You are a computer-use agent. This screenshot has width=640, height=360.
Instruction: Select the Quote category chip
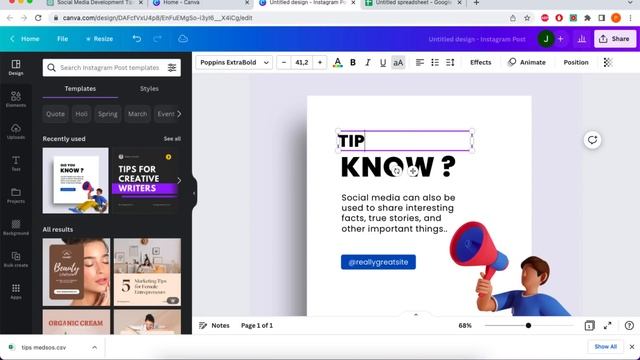(x=55, y=114)
